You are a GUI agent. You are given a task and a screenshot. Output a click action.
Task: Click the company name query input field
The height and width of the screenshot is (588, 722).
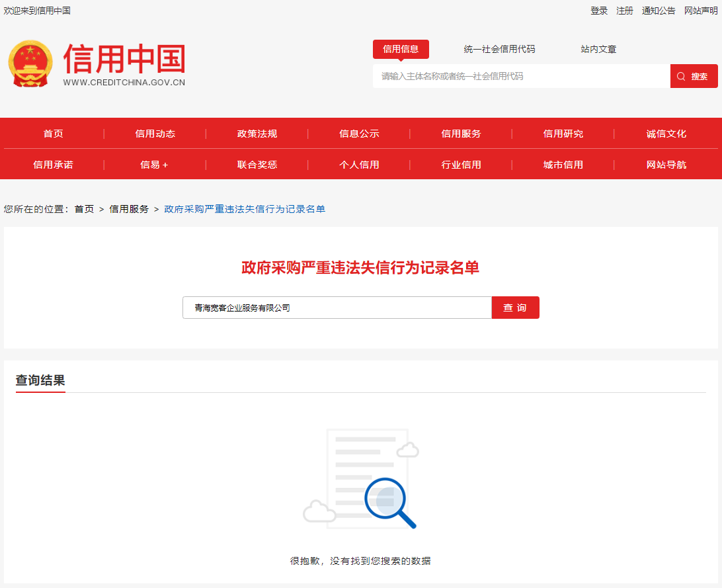pyautogui.click(x=337, y=308)
